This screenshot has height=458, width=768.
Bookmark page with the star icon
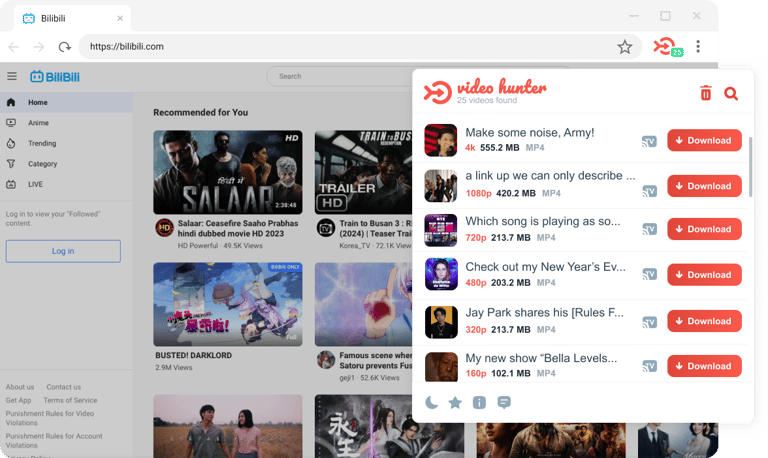pyautogui.click(x=624, y=47)
